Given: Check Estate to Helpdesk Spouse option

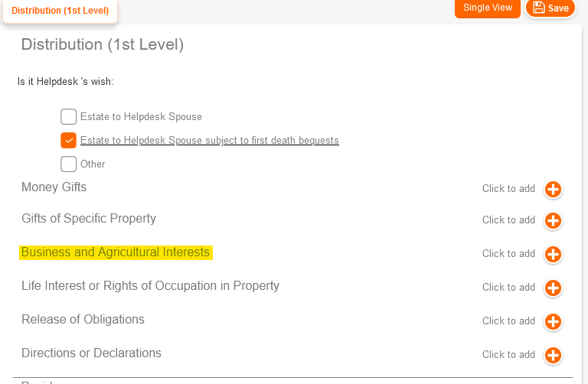Looking at the screenshot, I should pyautogui.click(x=69, y=117).
